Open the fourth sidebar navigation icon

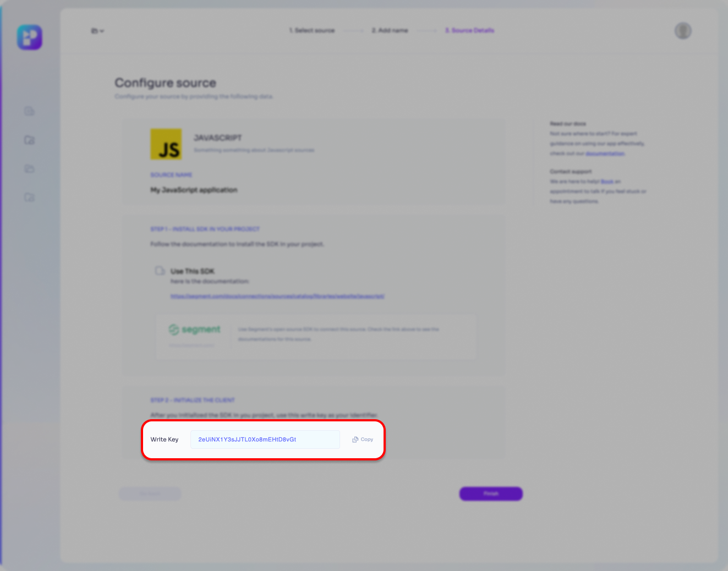[x=30, y=197]
